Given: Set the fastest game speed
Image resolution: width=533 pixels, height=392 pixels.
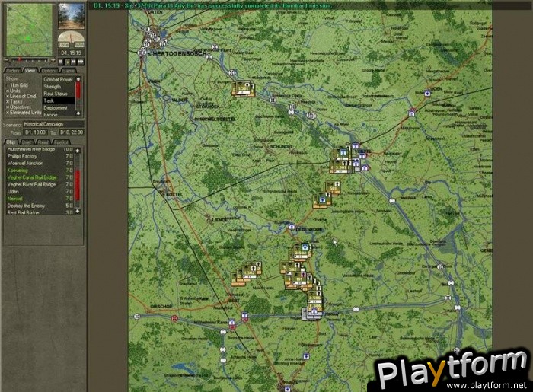Looking at the screenshot, I should (81, 62).
